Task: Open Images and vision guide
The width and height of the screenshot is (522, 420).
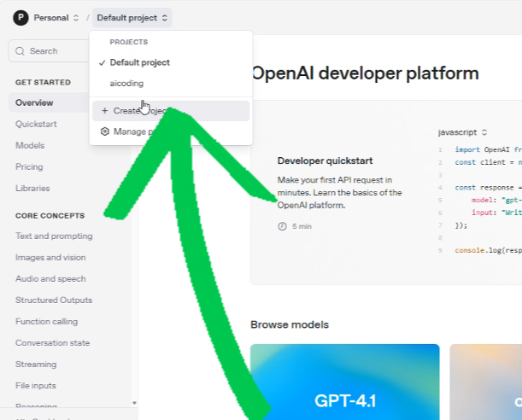Action: pos(50,258)
